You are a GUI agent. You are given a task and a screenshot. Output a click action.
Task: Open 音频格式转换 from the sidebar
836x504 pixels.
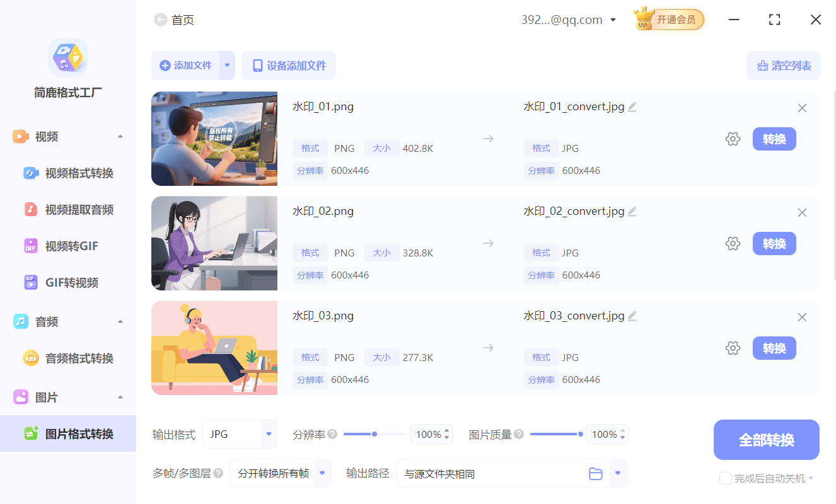[79, 358]
